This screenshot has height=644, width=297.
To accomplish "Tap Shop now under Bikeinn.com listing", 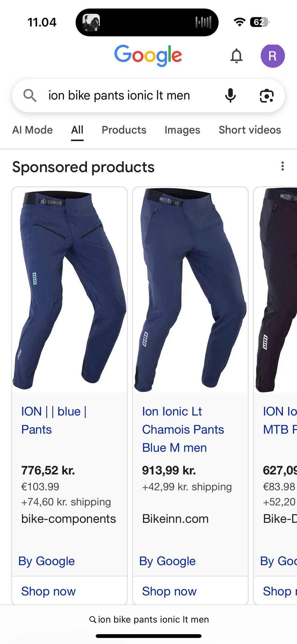I will [x=169, y=591].
